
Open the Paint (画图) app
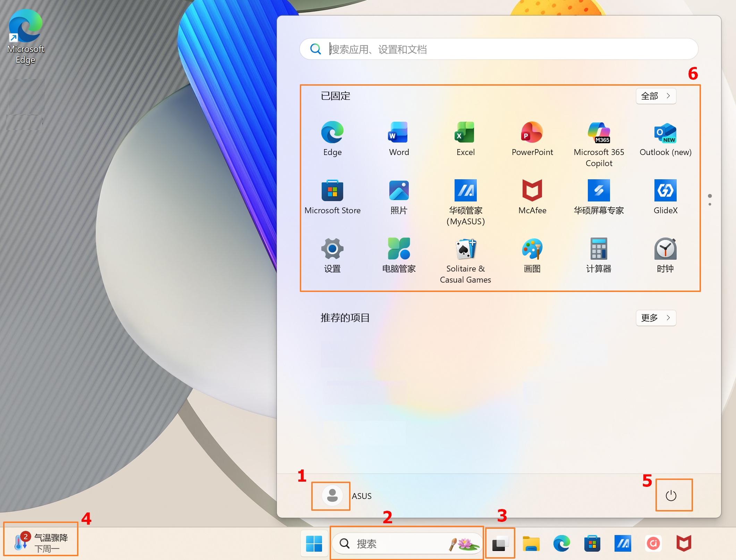pos(532,249)
